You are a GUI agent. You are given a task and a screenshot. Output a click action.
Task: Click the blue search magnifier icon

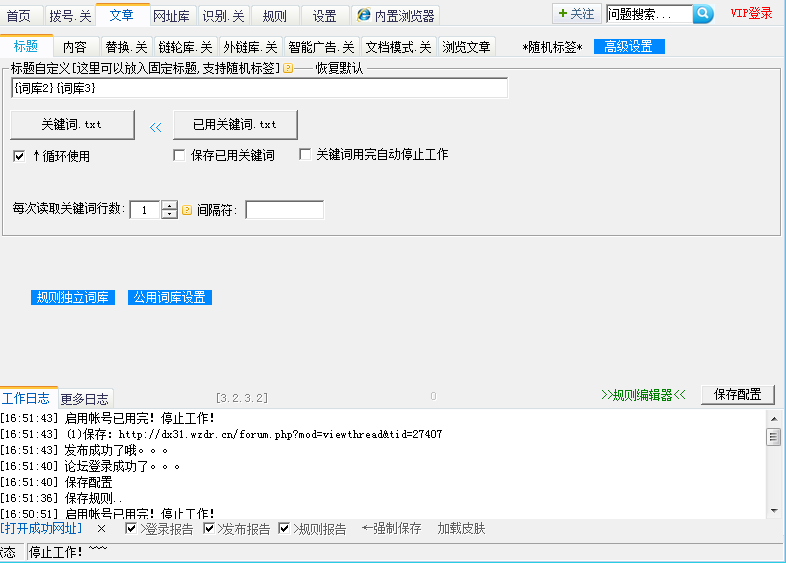[703, 14]
